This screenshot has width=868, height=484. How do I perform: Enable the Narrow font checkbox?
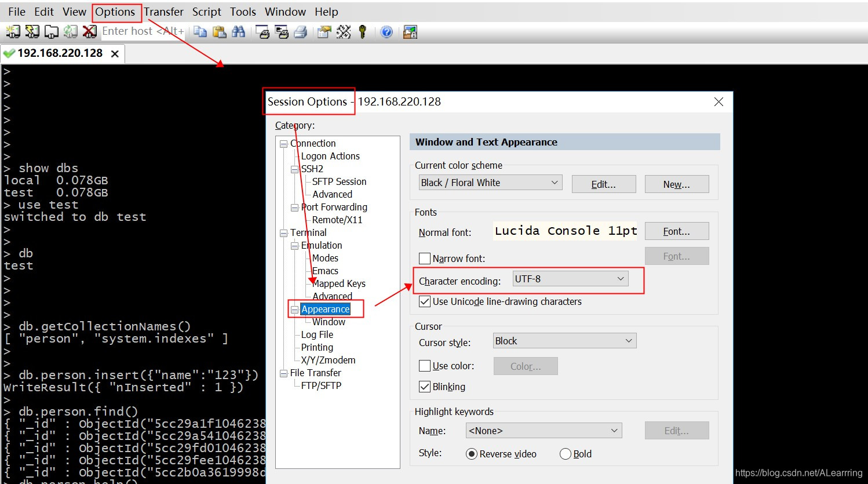coord(425,259)
